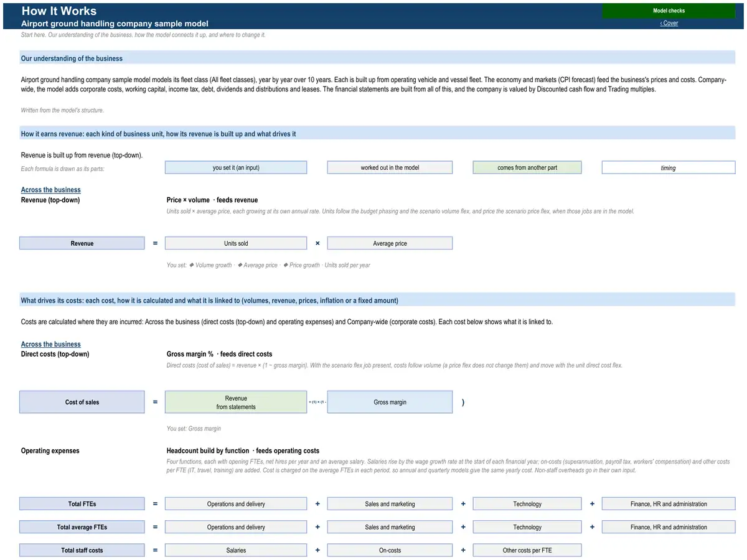Click the 'You set: Gross margin' note

pyautogui.click(x=194, y=429)
